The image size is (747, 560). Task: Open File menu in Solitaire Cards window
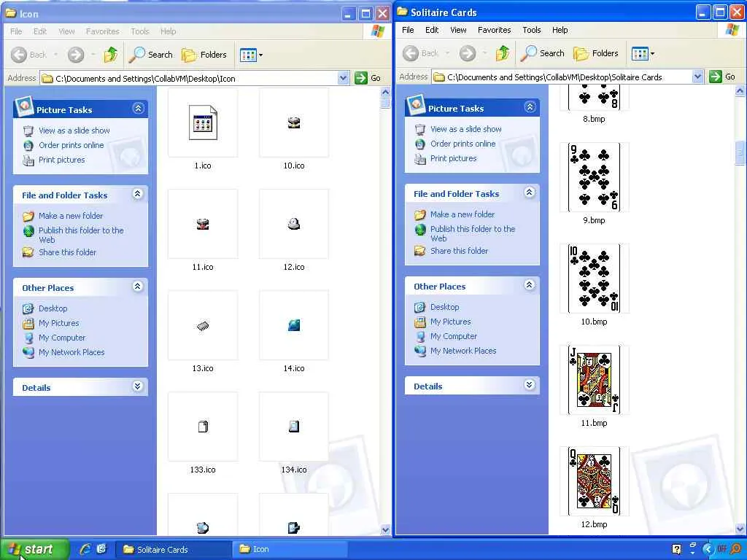[408, 30]
